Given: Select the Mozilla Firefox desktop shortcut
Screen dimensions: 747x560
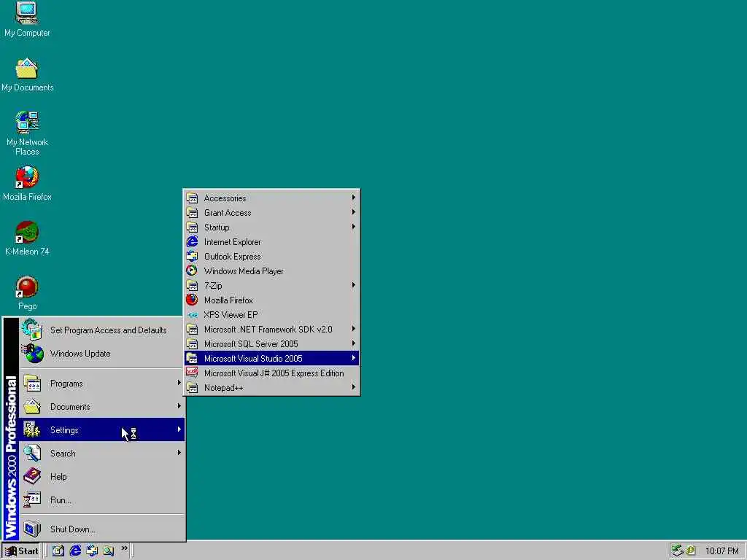Looking at the screenshot, I should click(27, 183).
